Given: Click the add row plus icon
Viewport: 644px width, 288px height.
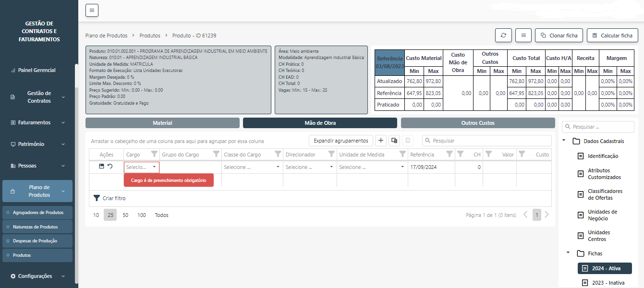Looking at the screenshot, I should coord(381,141).
